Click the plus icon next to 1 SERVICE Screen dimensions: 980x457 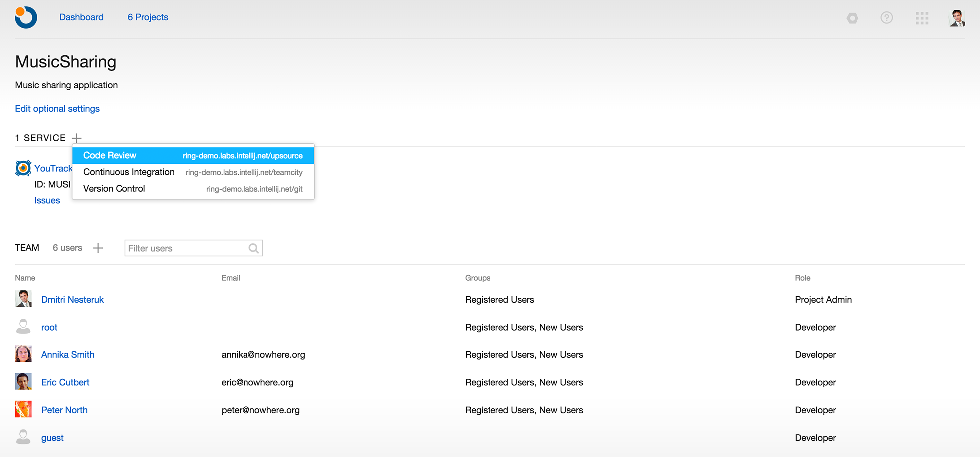(77, 138)
